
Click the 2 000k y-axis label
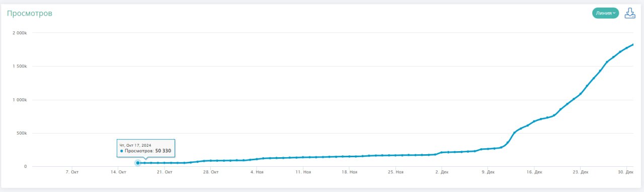19,33
